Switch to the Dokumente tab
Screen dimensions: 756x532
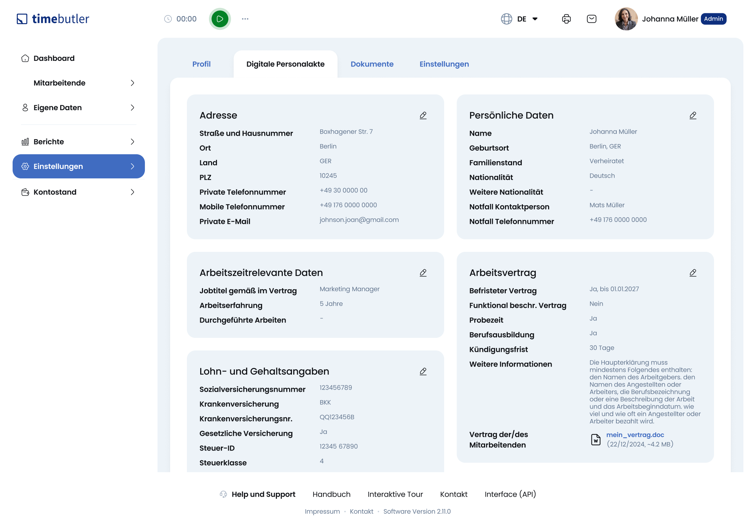click(x=372, y=64)
